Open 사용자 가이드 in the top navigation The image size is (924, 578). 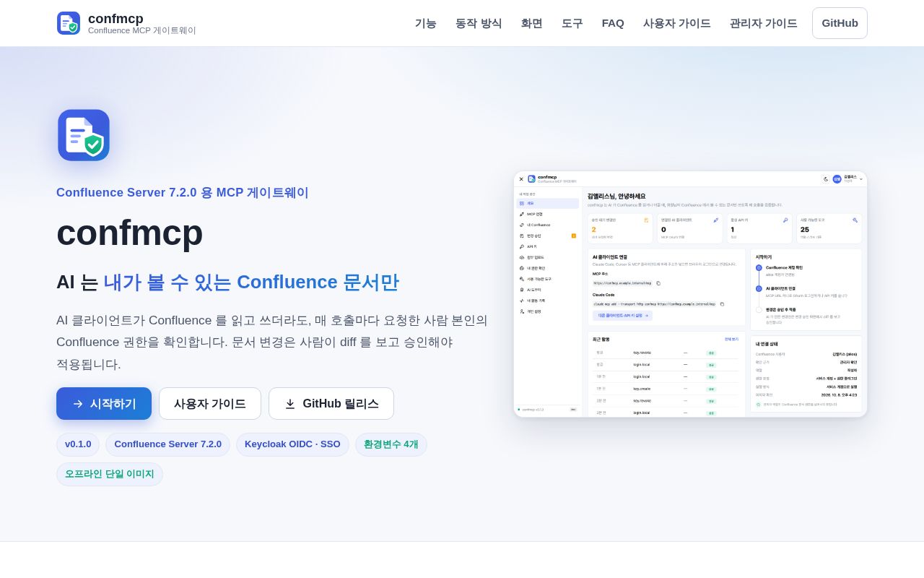pyautogui.click(x=677, y=23)
